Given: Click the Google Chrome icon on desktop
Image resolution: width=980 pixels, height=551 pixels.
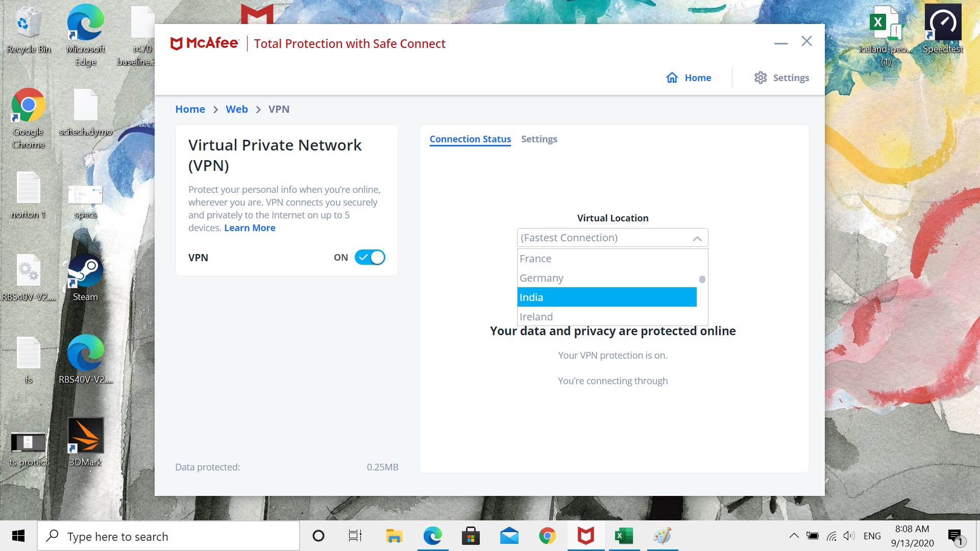Looking at the screenshot, I should tap(29, 105).
